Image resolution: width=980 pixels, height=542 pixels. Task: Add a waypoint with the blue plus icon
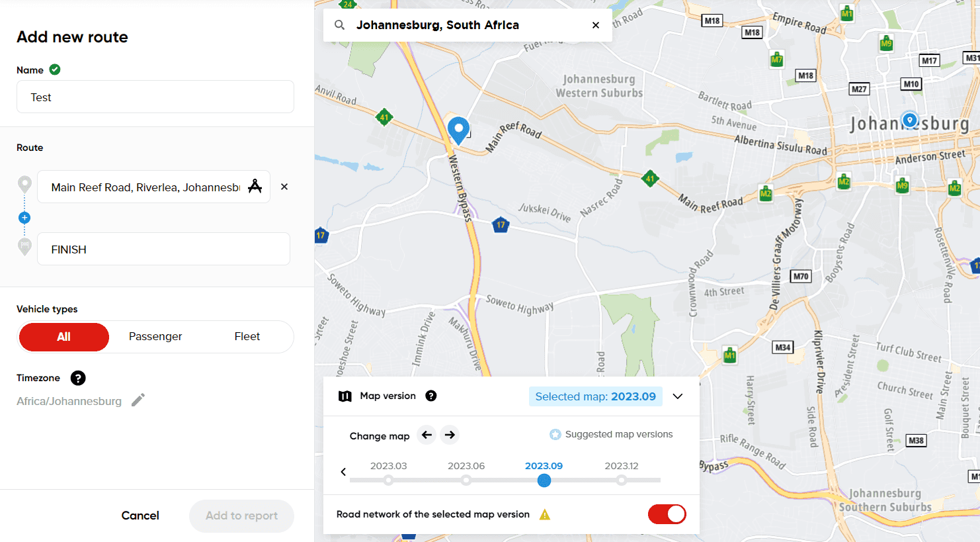[x=24, y=218]
